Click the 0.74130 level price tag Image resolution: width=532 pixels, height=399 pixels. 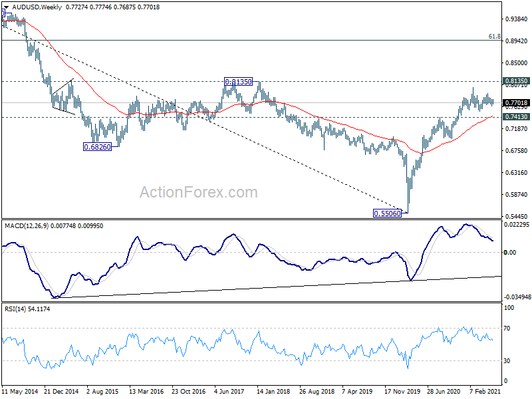(x=516, y=117)
